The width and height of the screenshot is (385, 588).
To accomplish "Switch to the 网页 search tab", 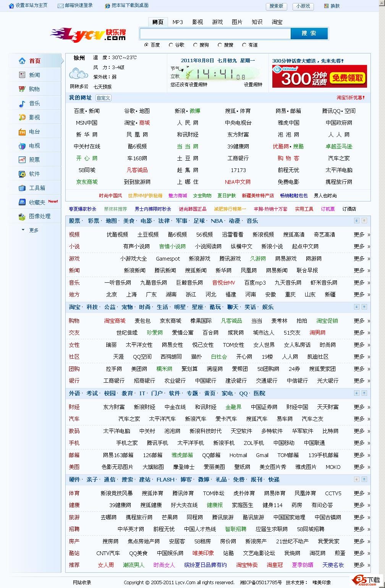I will pos(158,22).
